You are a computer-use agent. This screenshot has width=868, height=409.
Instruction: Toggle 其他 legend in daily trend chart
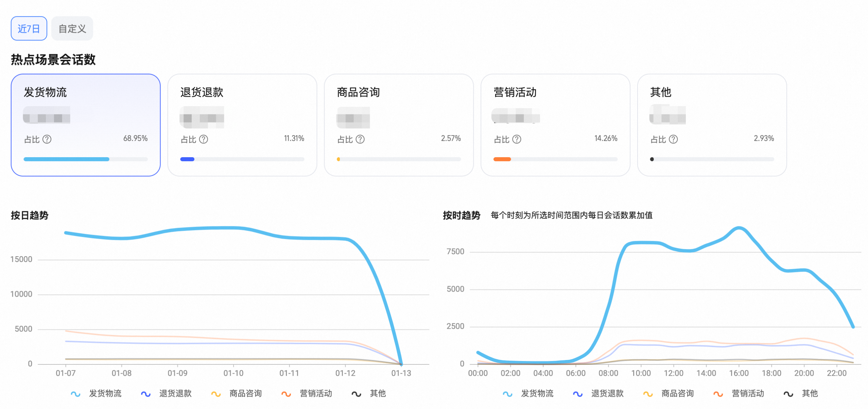(369, 394)
